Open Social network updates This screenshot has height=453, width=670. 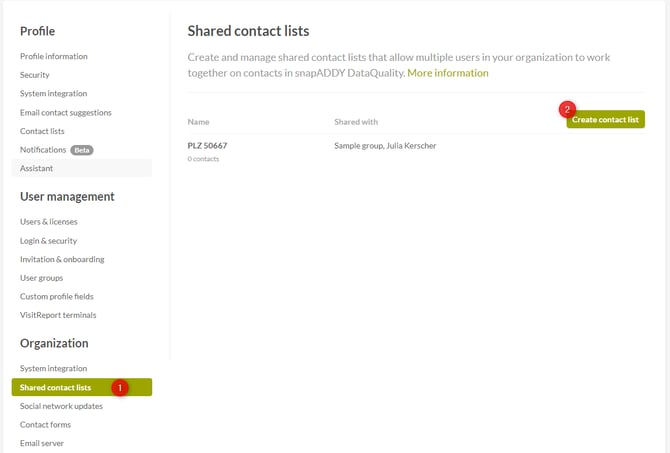61,406
